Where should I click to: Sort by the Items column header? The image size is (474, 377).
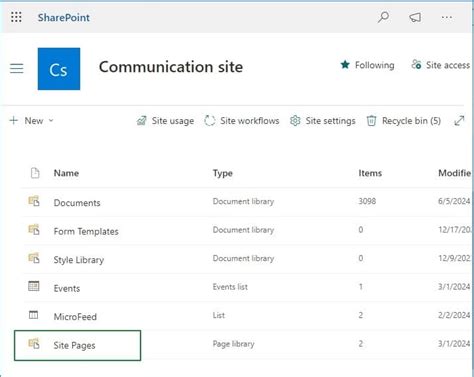370,173
